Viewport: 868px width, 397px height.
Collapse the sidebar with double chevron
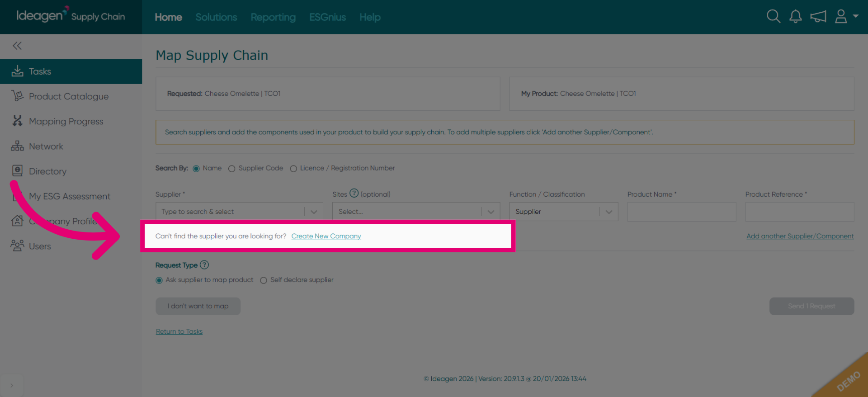17,46
